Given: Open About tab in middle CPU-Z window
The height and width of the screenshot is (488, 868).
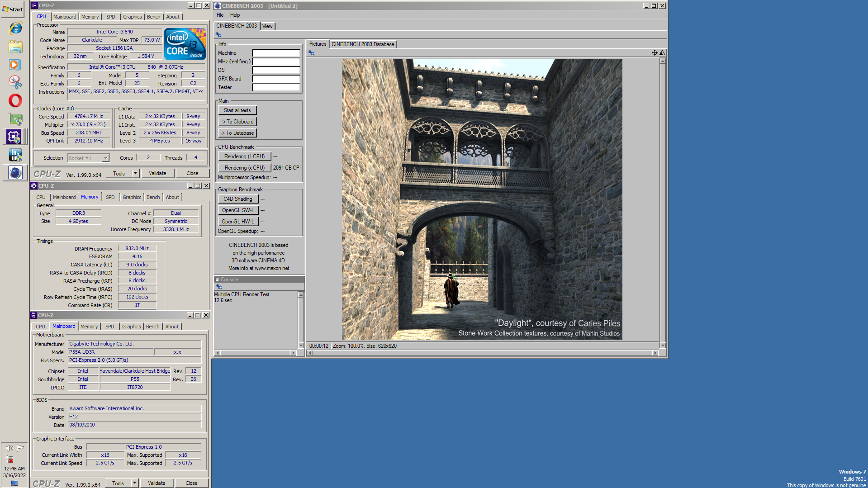Looking at the screenshot, I should click(x=172, y=197).
